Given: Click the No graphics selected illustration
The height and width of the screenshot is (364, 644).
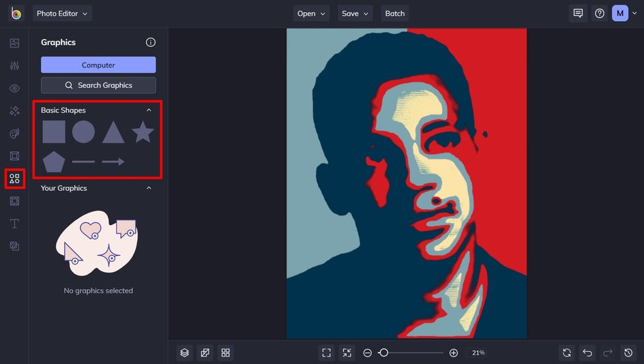Looking at the screenshot, I should (97, 243).
